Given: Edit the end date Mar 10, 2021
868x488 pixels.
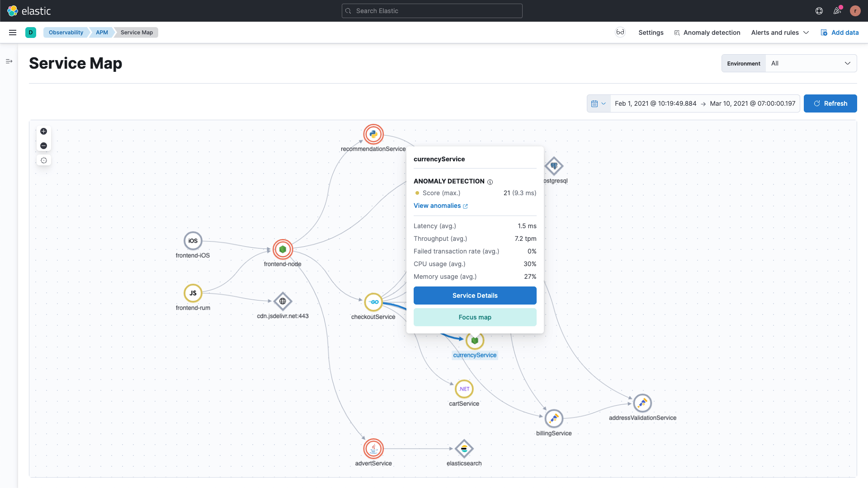Looking at the screenshot, I should (x=752, y=103).
